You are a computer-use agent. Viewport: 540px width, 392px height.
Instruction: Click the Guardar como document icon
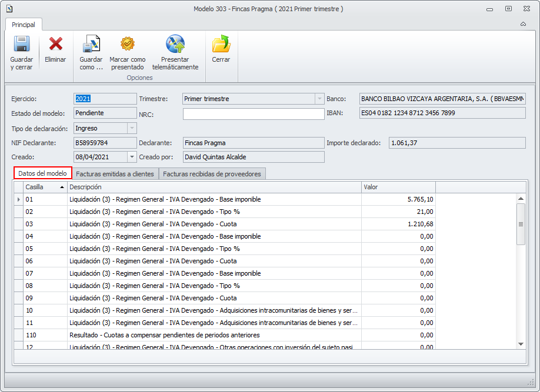(x=91, y=45)
